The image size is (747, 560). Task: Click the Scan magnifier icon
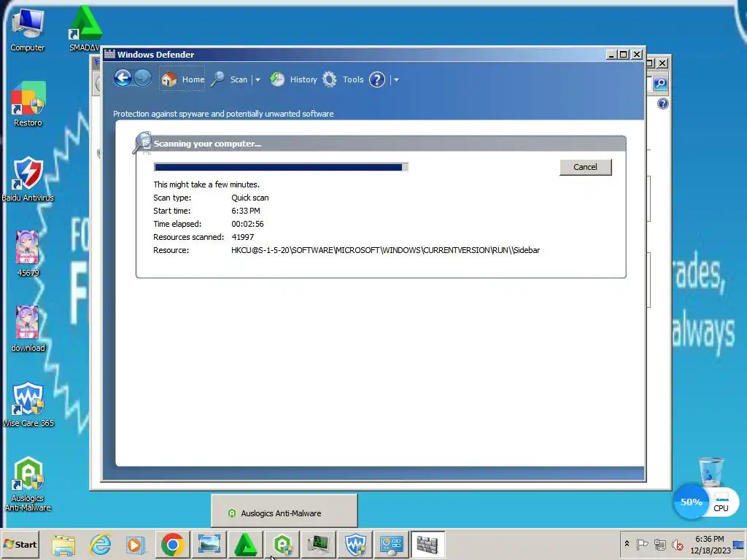coord(217,79)
